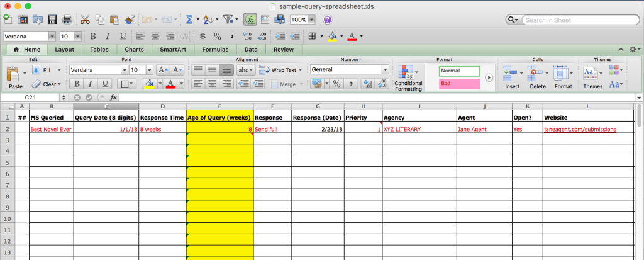Switch to the Layout tab

65,49
